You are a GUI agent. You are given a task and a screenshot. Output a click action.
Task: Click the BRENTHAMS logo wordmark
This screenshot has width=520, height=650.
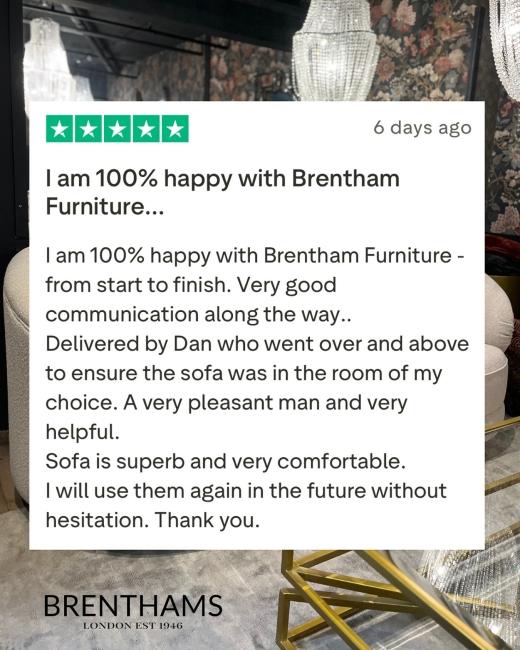[x=133, y=606]
